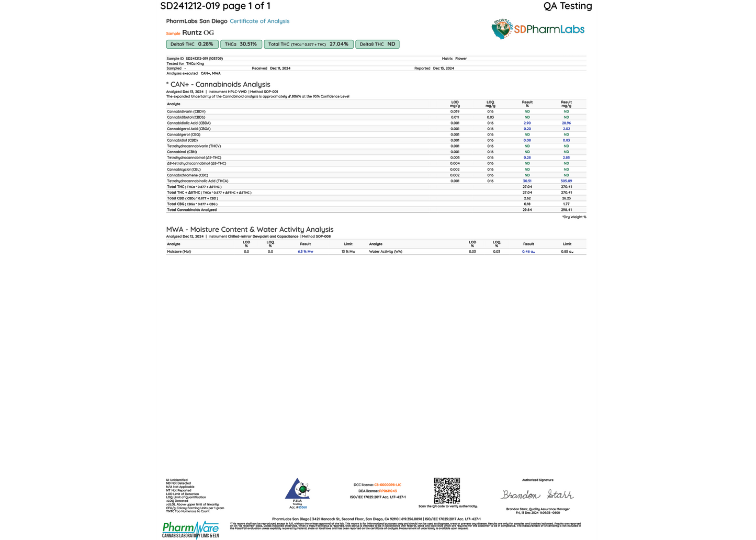This screenshot has height=540, width=756.
Task: Click the THCa 30.51% summary badge
Action: pos(241,44)
